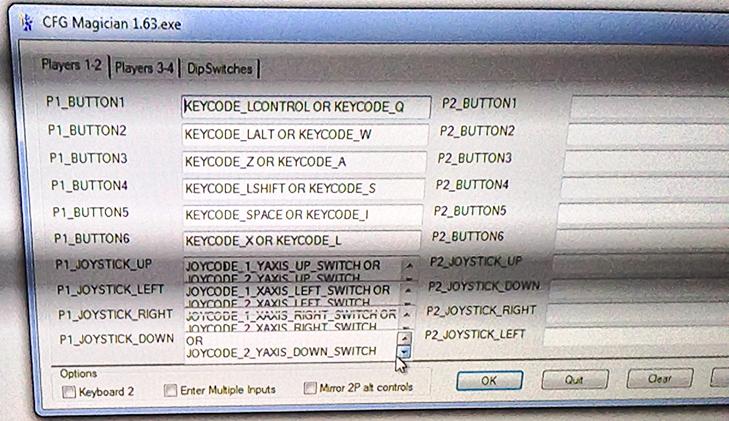This screenshot has width=729, height=421.
Task: Select the Players 1-2 tab
Action: pos(71,65)
